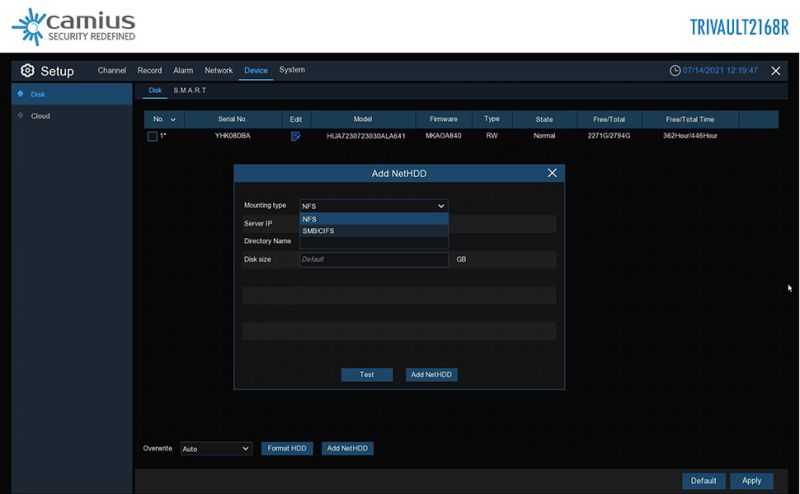The height and width of the screenshot is (494, 800).
Task: Select the Disk sidebar icon
Action: click(21, 94)
